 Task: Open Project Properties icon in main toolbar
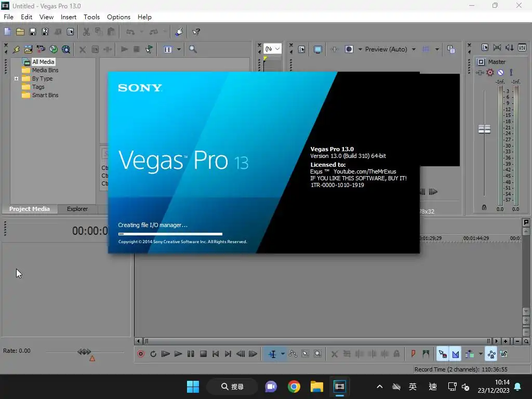pos(70,32)
